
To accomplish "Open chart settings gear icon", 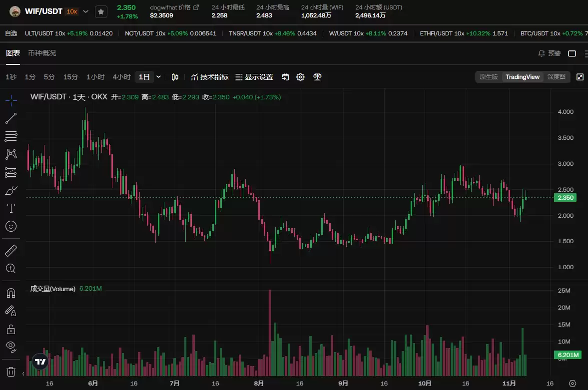I will [x=300, y=77].
